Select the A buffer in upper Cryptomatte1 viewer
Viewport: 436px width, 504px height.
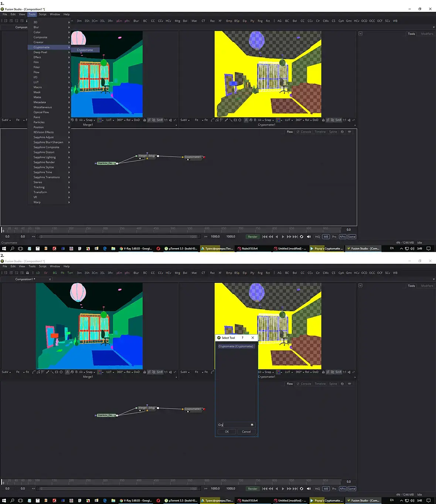click(x=246, y=120)
